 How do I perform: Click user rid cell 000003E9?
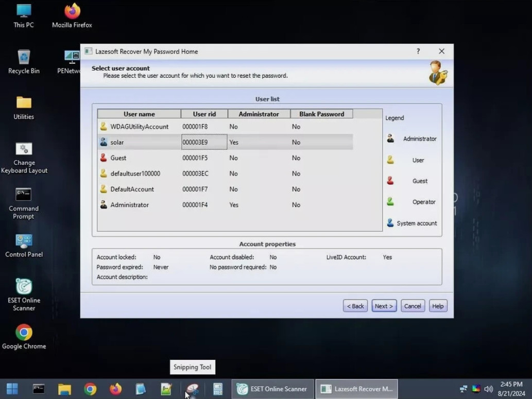(x=204, y=142)
